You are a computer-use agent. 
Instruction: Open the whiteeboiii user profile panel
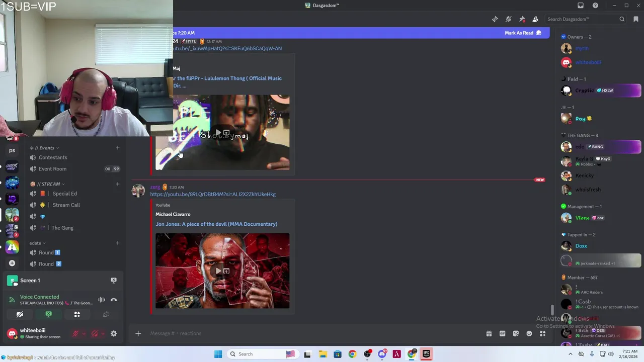tap(34, 333)
